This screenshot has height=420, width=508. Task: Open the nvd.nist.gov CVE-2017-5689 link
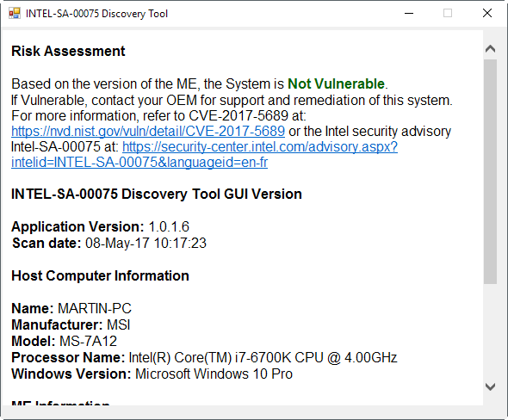148,131
